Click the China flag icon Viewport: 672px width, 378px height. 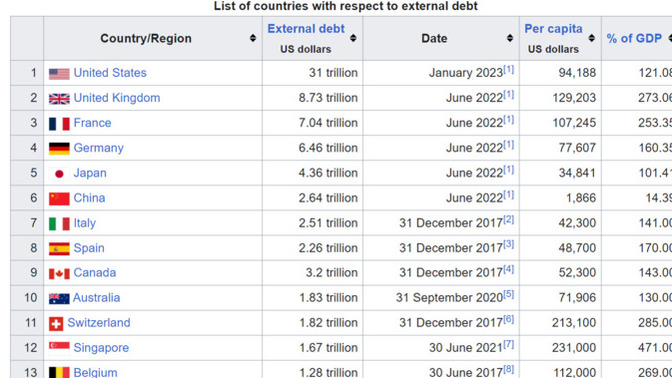(59, 198)
